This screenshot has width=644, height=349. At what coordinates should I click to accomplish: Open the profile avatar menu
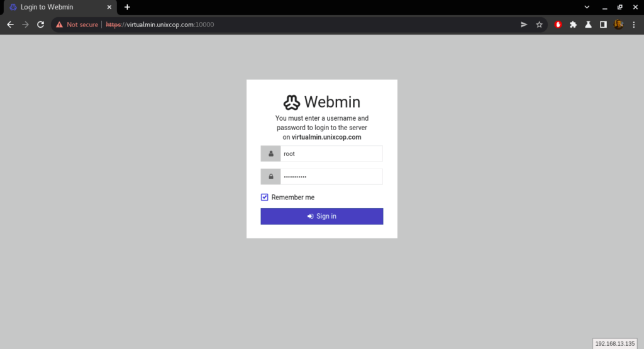[x=619, y=25]
